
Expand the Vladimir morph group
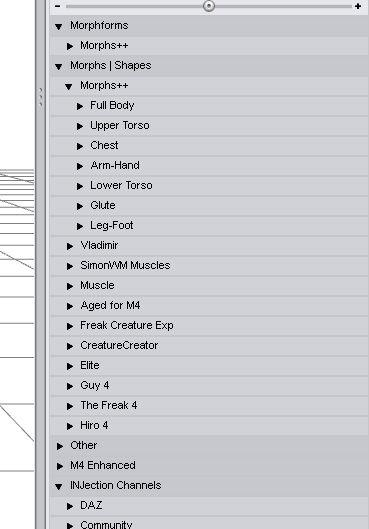coord(70,246)
